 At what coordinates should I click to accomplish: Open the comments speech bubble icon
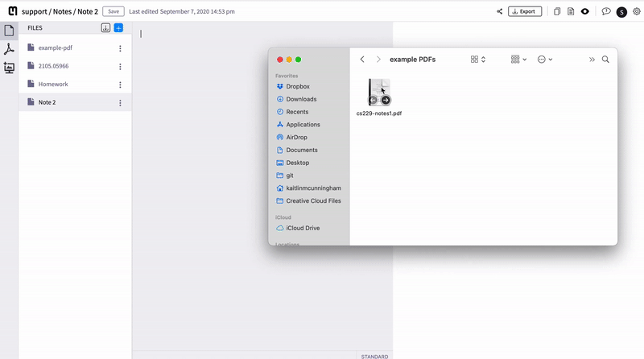coord(606,11)
